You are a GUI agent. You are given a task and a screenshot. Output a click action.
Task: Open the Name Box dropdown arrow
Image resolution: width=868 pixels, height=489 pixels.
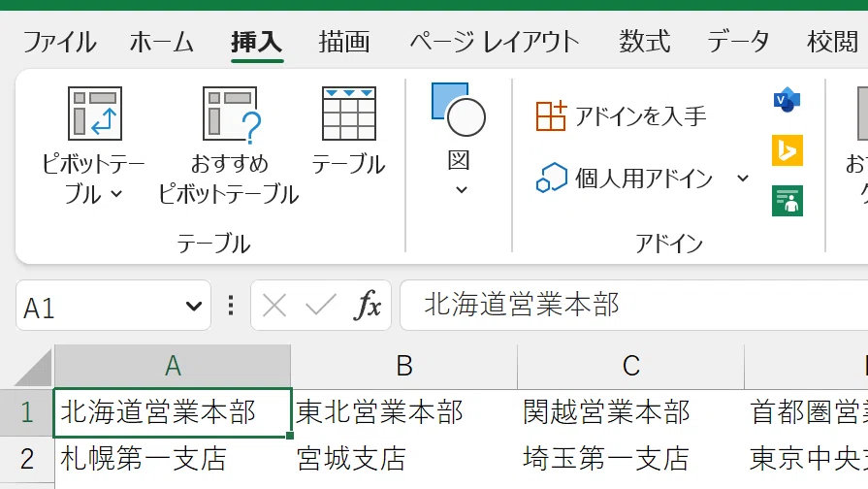194,306
